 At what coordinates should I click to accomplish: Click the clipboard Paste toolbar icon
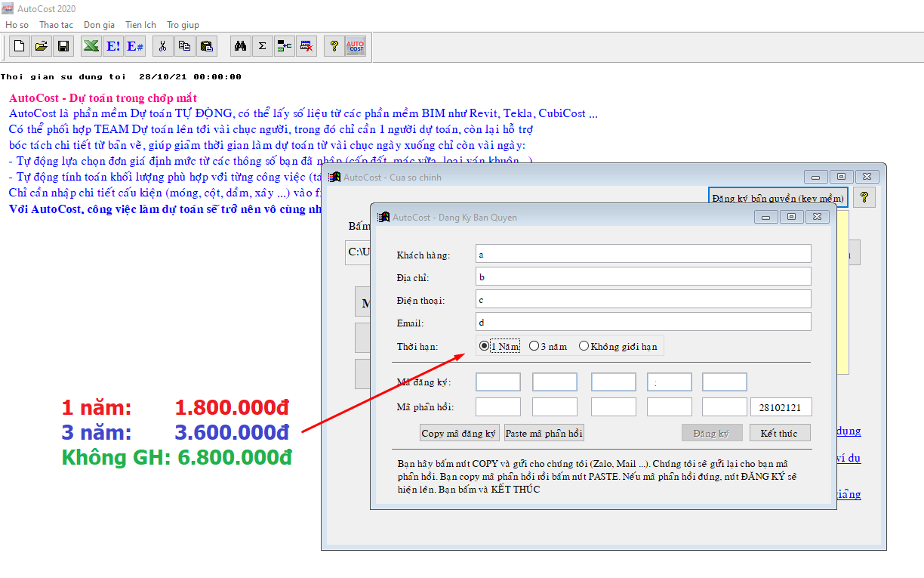point(206,46)
